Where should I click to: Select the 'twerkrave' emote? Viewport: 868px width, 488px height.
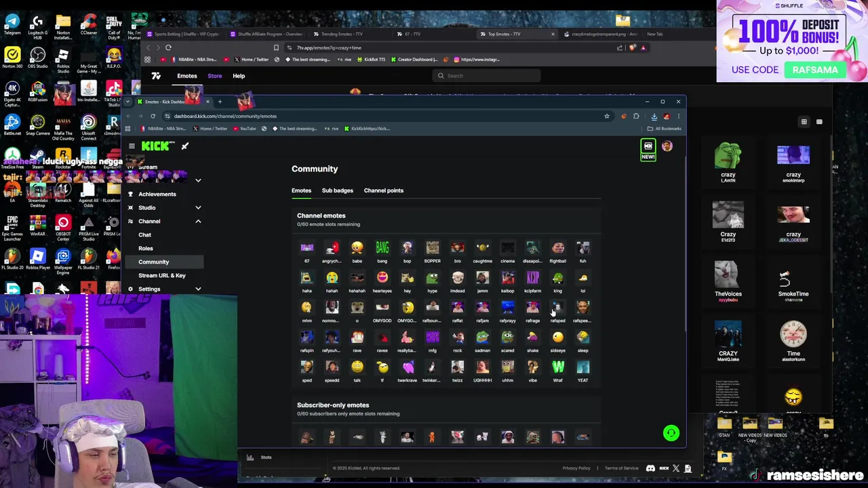coord(408,367)
